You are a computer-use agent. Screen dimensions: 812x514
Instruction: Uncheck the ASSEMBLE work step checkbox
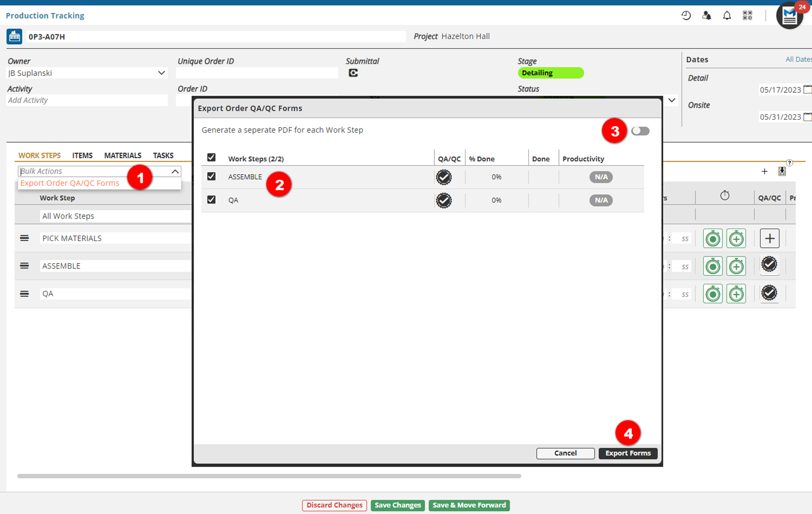coord(211,177)
